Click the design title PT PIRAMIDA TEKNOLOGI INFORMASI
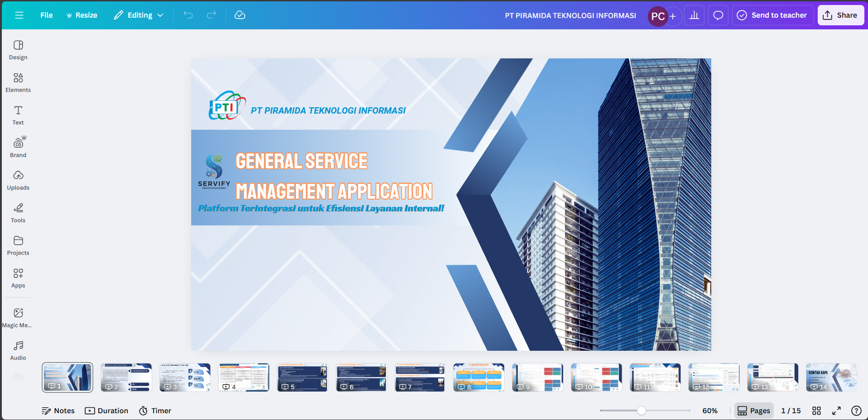The image size is (868, 420). click(570, 15)
